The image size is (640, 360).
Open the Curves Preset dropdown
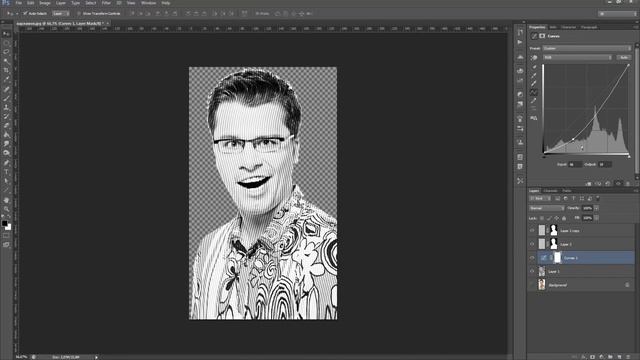tap(587, 48)
